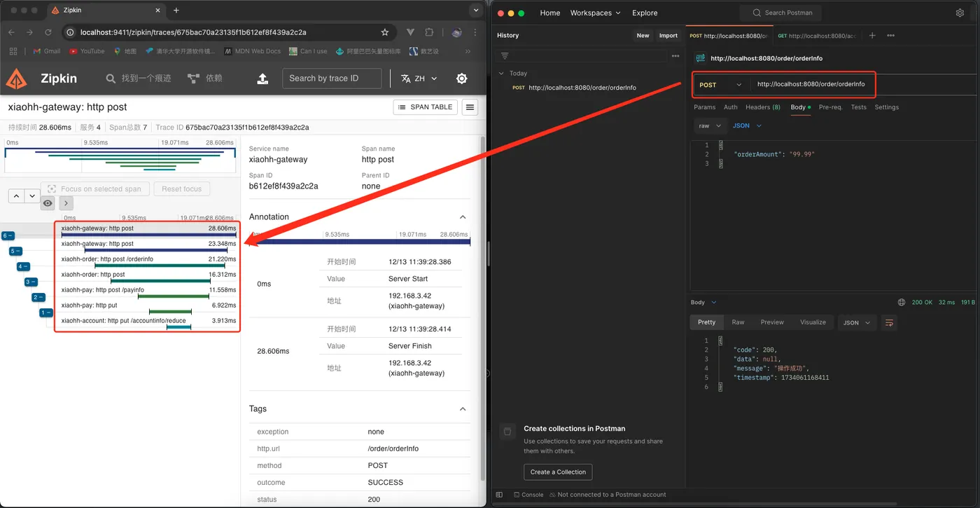Select the xiaohh-account: http put /accountinfo/reduce span

click(x=148, y=324)
